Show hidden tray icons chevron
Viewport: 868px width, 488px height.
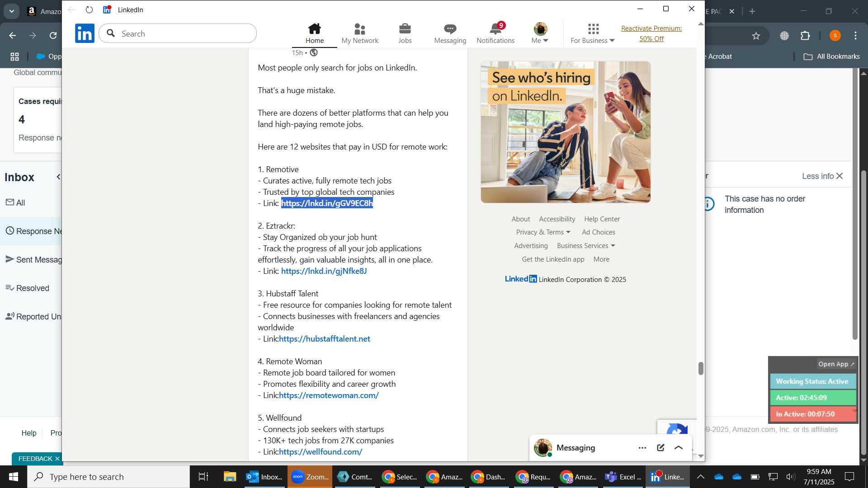pyautogui.click(x=700, y=477)
